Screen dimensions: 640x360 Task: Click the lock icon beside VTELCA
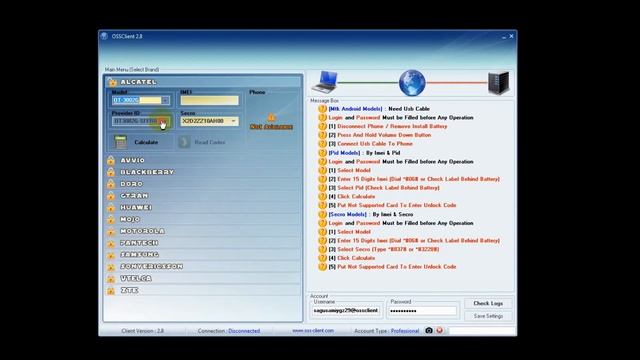click(x=111, y=279)
